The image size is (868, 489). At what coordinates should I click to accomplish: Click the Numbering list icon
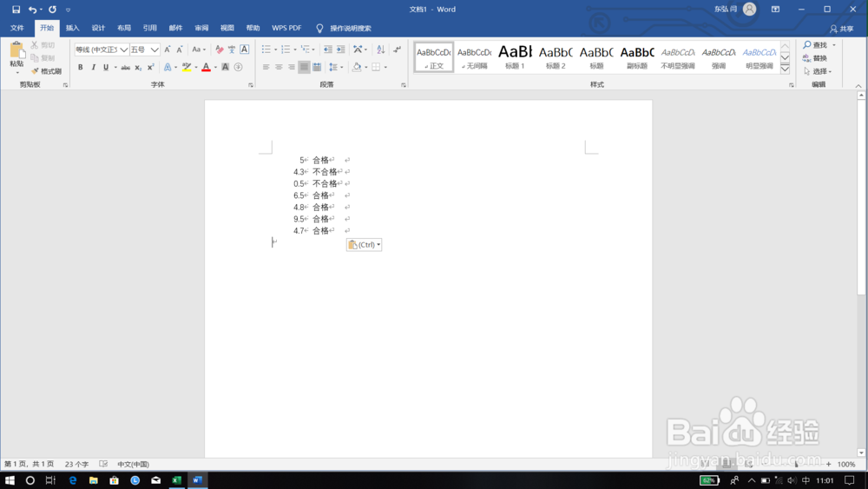point(286,50)
